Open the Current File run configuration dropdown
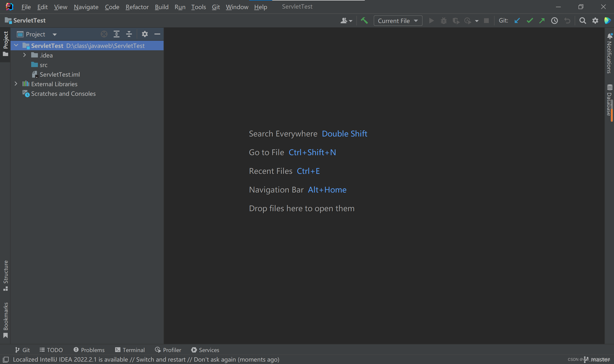 point(398,21)
